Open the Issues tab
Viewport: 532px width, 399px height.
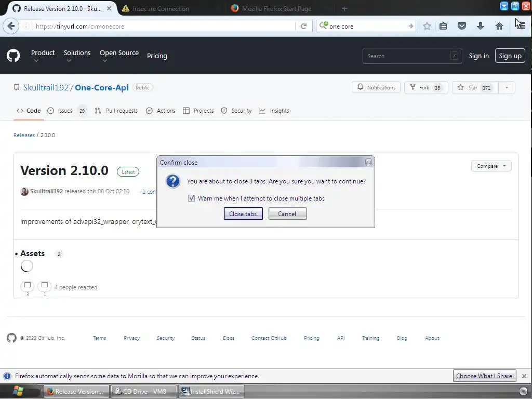pos(66,111)
